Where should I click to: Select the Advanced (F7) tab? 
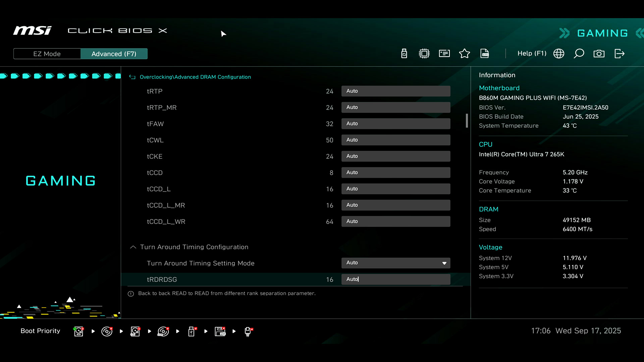point(114,54)
